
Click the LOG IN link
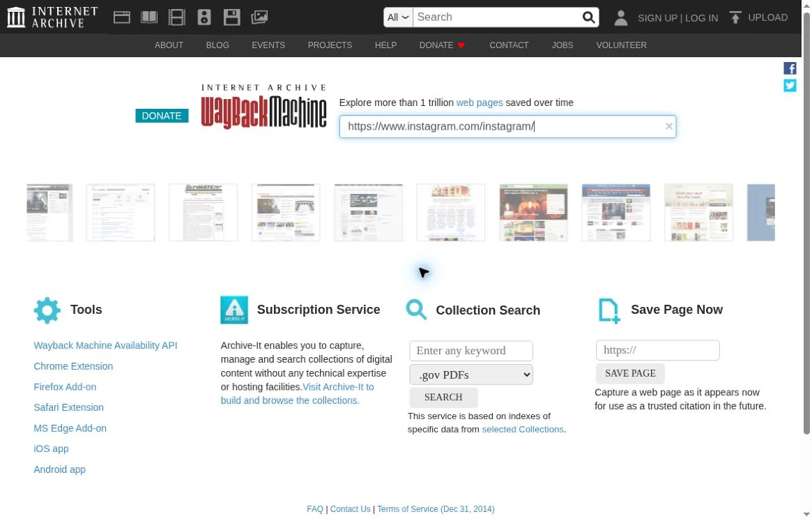pos(701,18)
